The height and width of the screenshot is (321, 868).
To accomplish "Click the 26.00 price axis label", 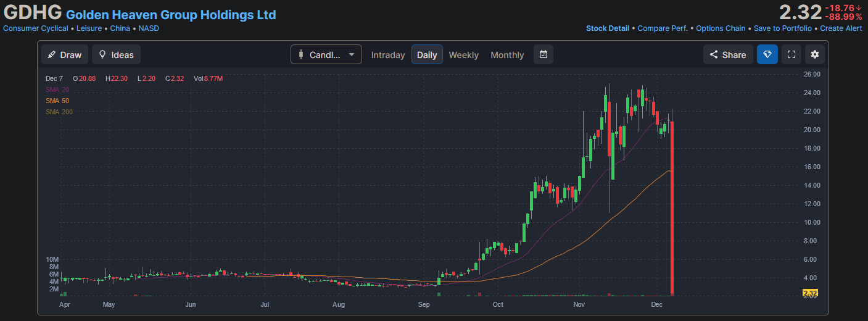I will tap(811, 74).
